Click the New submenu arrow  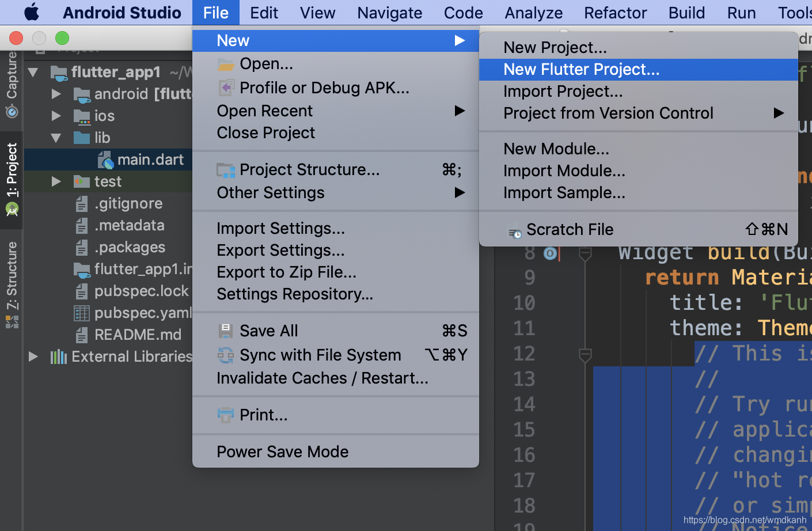pos(460,40)
